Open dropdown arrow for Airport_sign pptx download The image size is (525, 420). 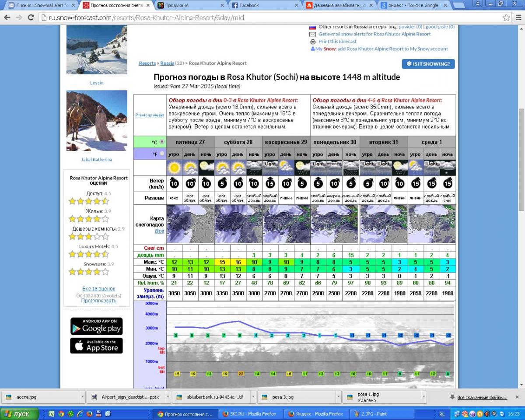[168, 397]
